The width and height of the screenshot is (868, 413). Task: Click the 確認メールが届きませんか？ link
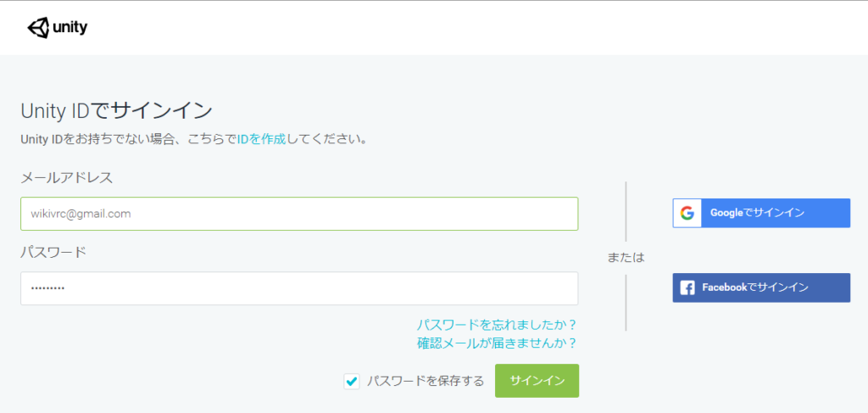497,343
